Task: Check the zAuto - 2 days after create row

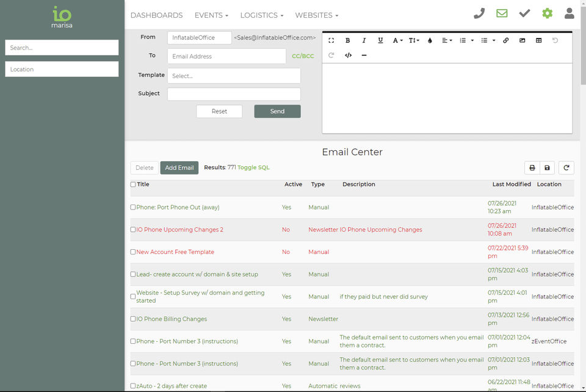Action: [133, 386]
